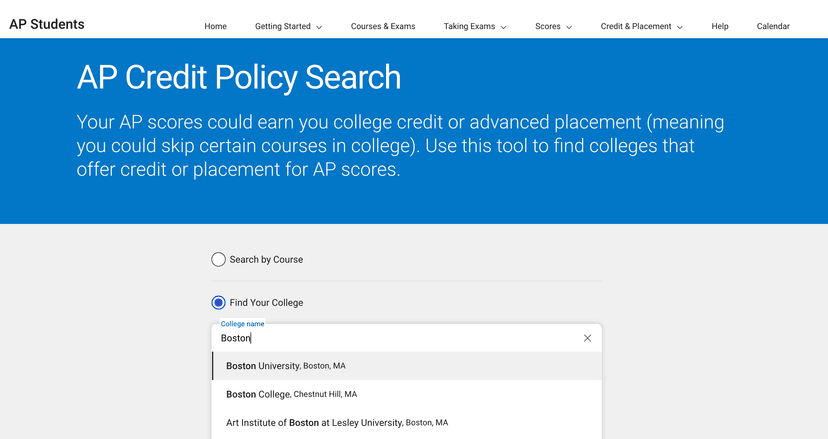Click the Taking Exams menu label
This screenshot has width=828, height=439.
(469, 26)
